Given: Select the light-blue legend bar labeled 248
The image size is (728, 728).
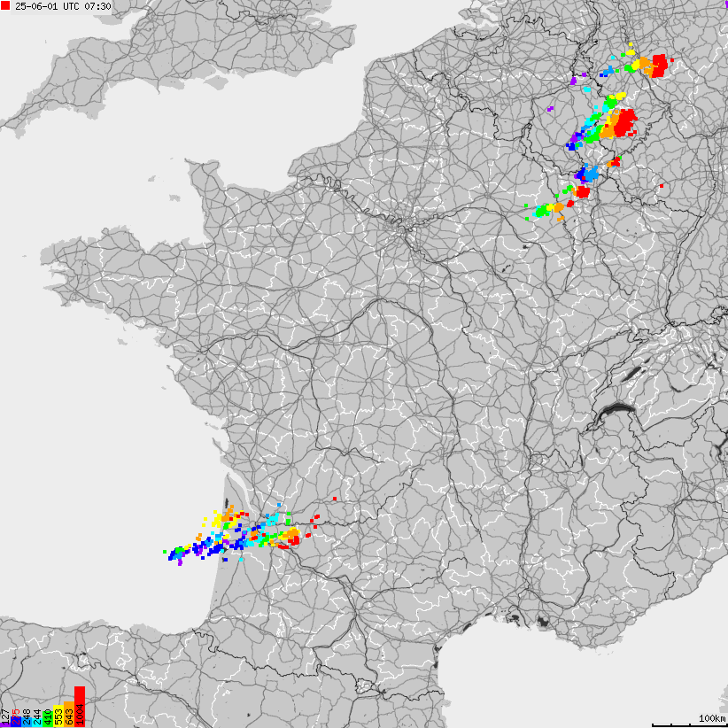Looking at the screenshot, I should point(27,722).
